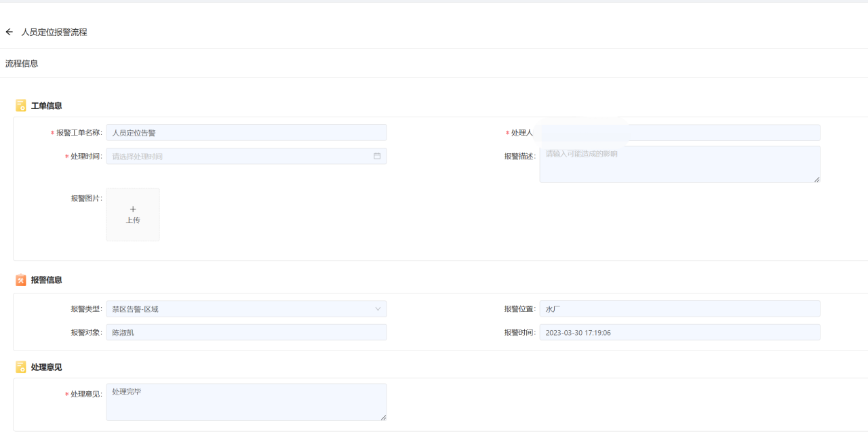This screenshot has width=868, height=442.
Task: Click the plus icon to upload 报警图片
Action: (x=133, y=209)
